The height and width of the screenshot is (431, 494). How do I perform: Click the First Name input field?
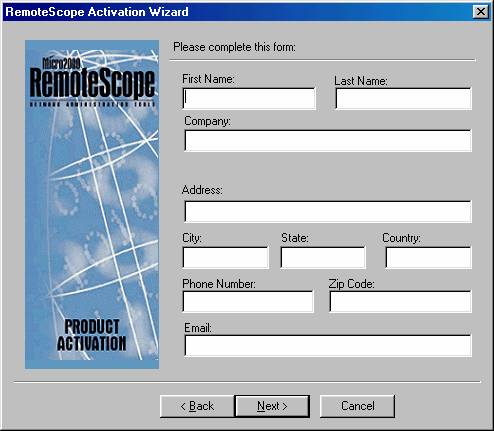(x=249, y=98)
